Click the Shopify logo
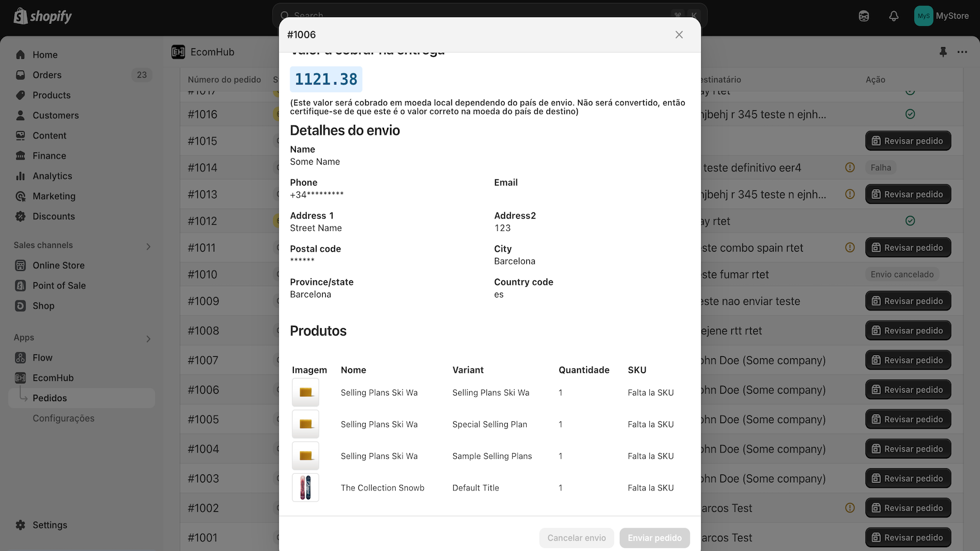Viewport: 980px width, 551px height. (x=43, y=17)
